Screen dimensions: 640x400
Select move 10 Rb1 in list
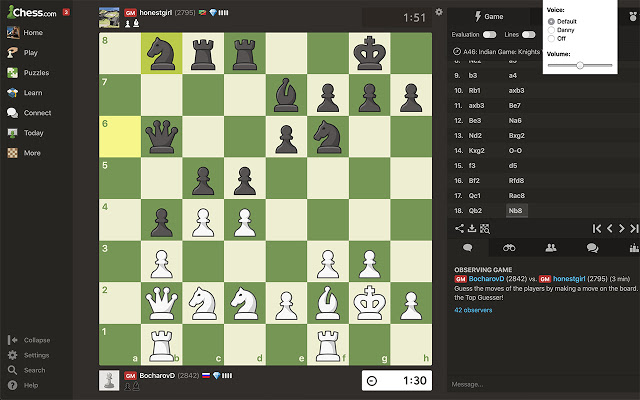[474, 91]
